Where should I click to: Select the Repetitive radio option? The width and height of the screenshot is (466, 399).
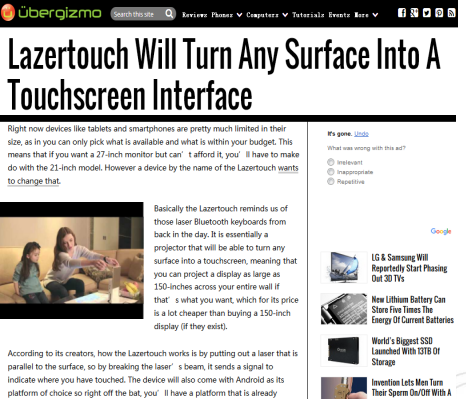click(x=330, y=181)
